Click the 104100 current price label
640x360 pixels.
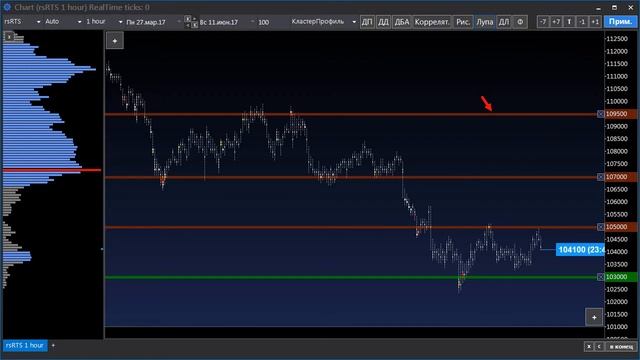580,249
